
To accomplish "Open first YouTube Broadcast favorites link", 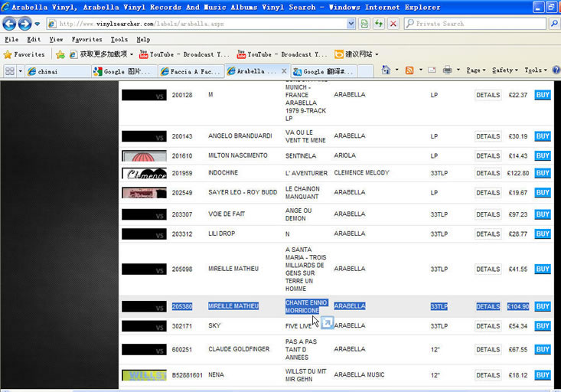I will coord(184,54).
